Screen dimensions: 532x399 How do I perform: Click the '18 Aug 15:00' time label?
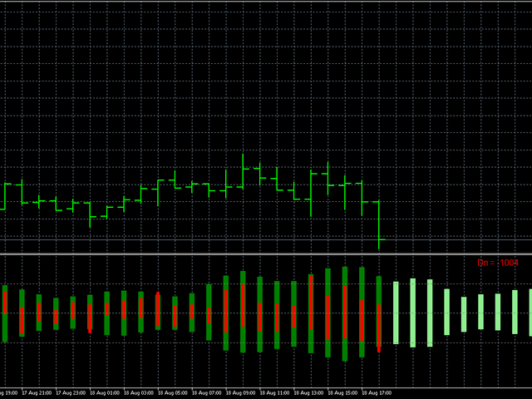click(x=342, y=393)
